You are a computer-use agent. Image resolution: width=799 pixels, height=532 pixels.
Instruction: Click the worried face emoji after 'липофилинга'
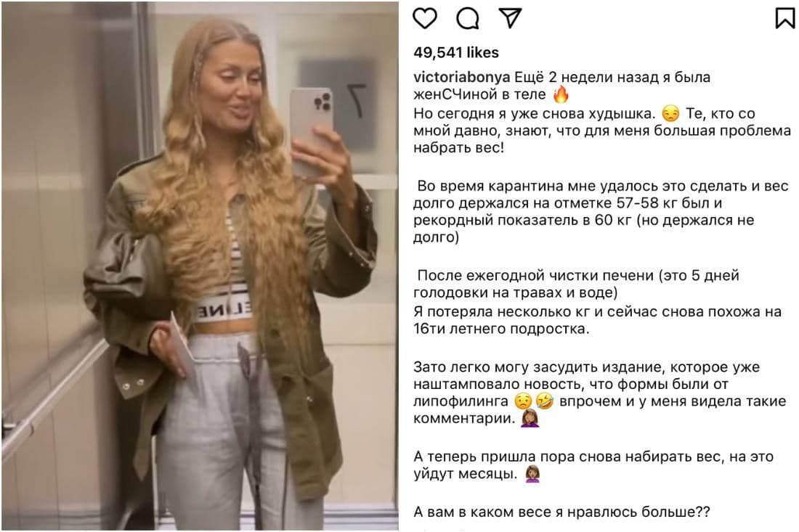523,401
